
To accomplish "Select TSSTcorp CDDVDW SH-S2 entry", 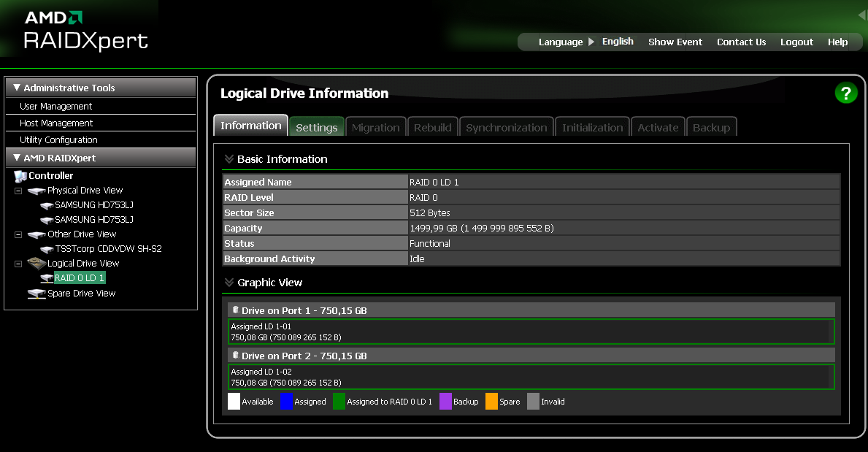I will [x=109, y=249].
